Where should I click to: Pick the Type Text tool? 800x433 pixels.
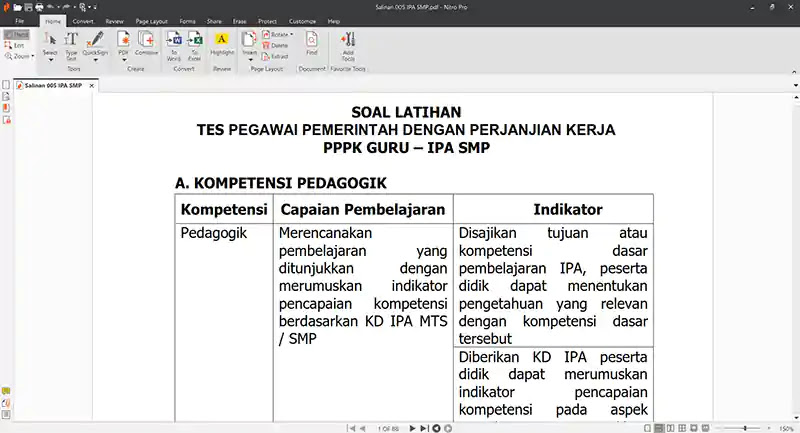(71, 46)
